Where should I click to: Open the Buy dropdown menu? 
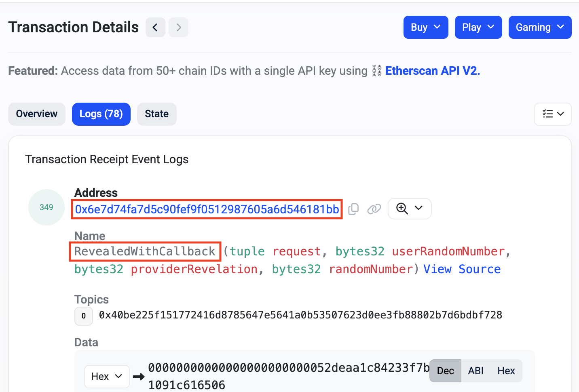click(425, 27)
